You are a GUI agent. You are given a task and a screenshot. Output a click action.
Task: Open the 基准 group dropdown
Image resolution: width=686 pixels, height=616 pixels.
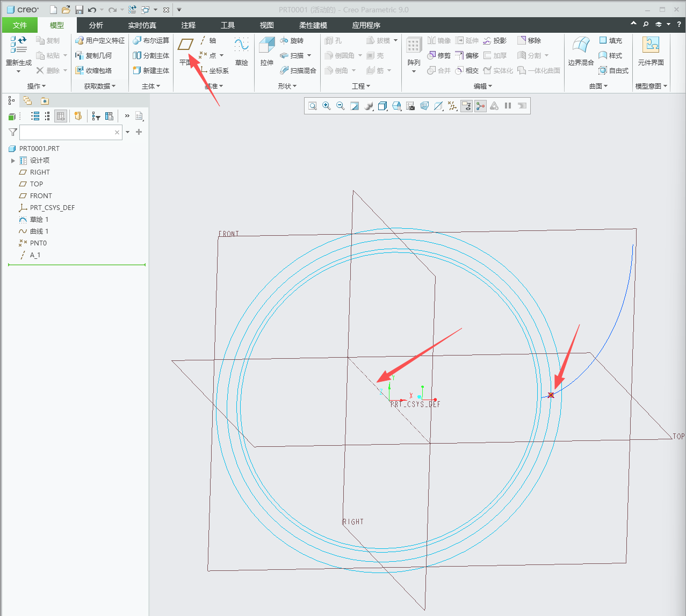[214, 86]
